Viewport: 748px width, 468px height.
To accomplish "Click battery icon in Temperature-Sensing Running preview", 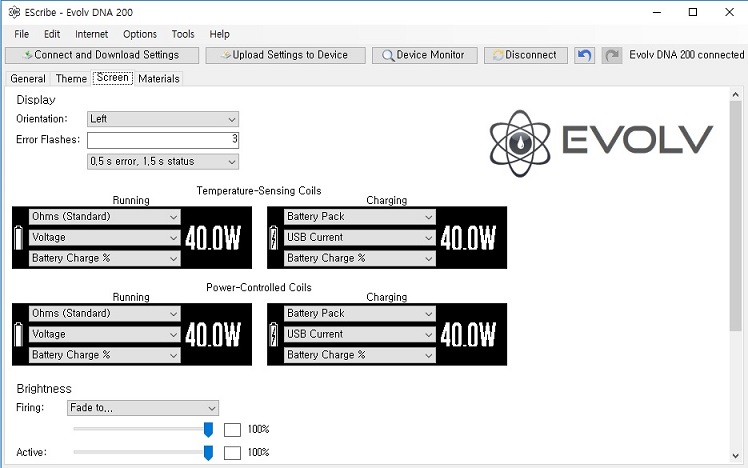I will tap(19, 238).
